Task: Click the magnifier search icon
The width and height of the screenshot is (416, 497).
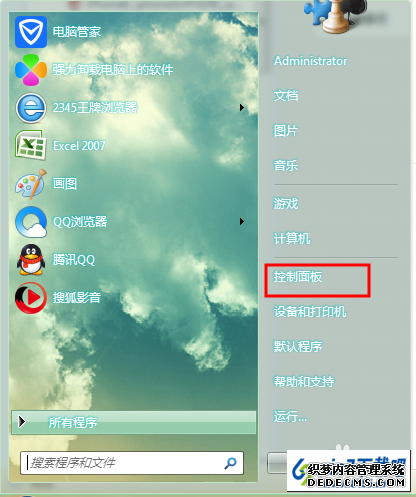Action: tap(230, 463)
